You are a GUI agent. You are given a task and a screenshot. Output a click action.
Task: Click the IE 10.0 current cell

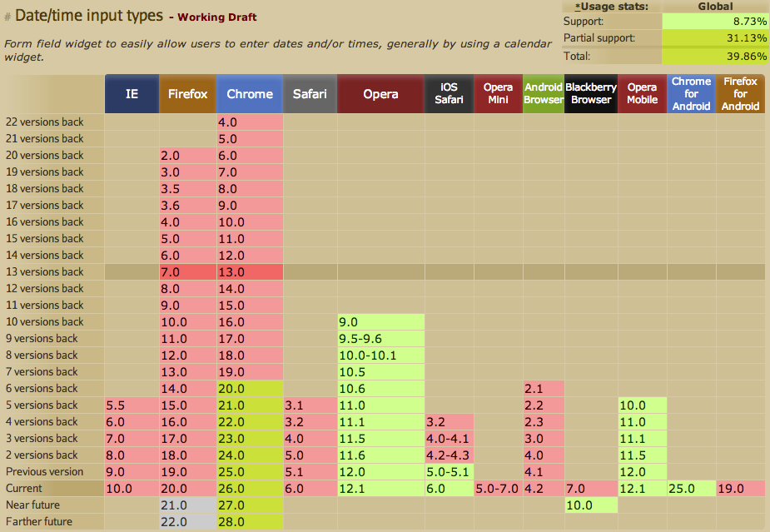tap(132, 489)
